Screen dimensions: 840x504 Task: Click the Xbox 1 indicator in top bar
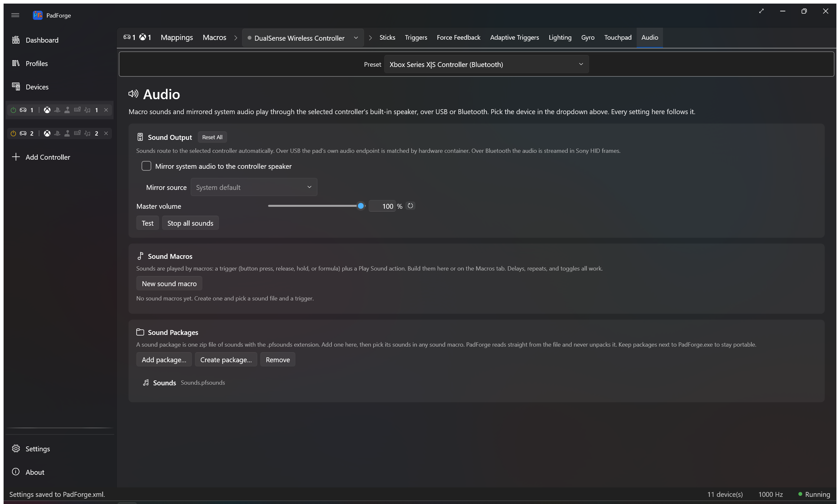[x=145, y=37]
